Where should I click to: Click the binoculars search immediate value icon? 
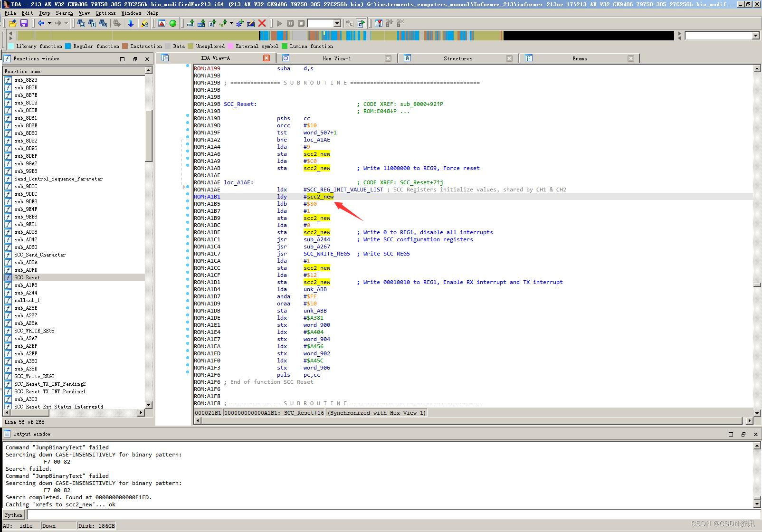(81, 23)
